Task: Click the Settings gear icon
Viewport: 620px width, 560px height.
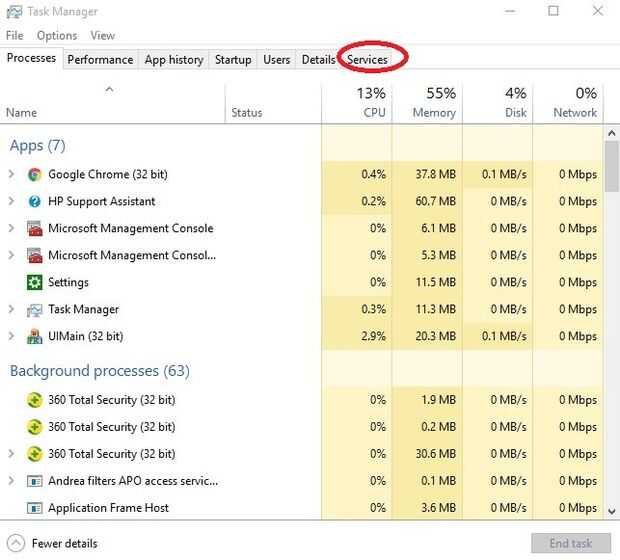Action: pyautogui.click(x=35, y=282)
